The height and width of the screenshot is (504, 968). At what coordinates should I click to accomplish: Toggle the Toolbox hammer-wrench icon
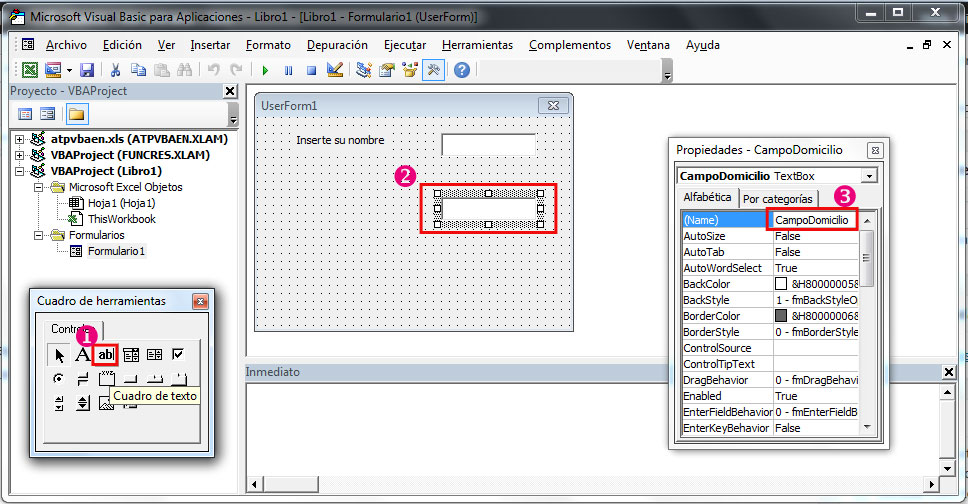(433, 70)
